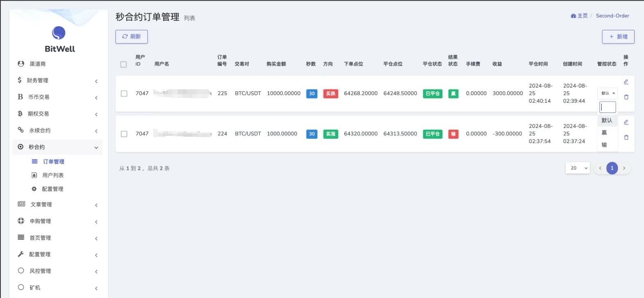Click the trash icon for order 225
Image resolution: width=644 pixels, height=298 pixels.
pyautogui.click(x=626, y=97)
